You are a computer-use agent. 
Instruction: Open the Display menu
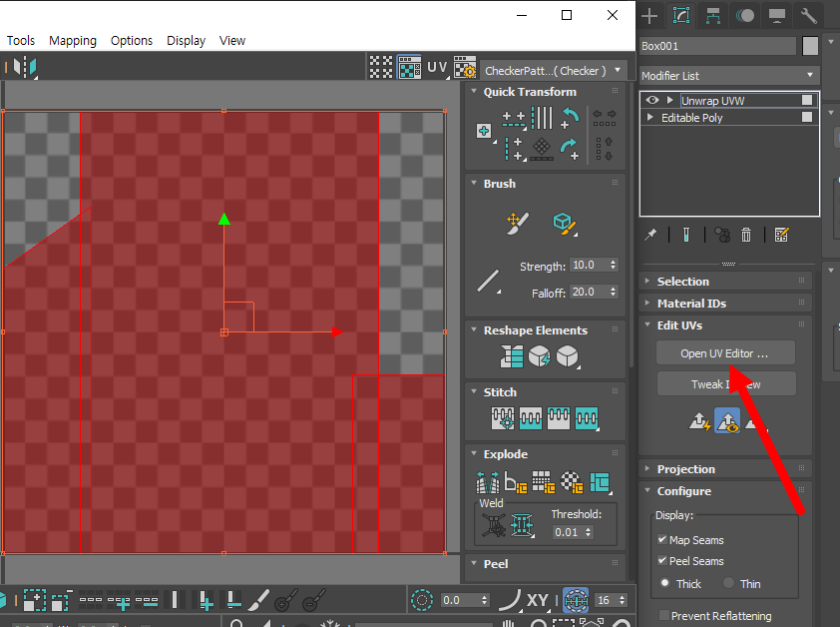pyautogui.click(x=186, y=40)
